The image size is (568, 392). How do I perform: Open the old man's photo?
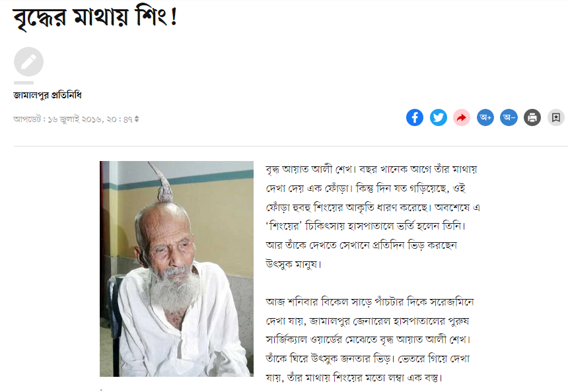tap(176, 269)
